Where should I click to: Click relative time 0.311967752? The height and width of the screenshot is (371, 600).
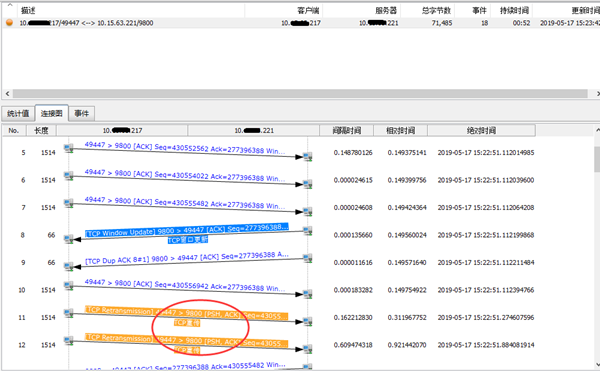point(407,317)
